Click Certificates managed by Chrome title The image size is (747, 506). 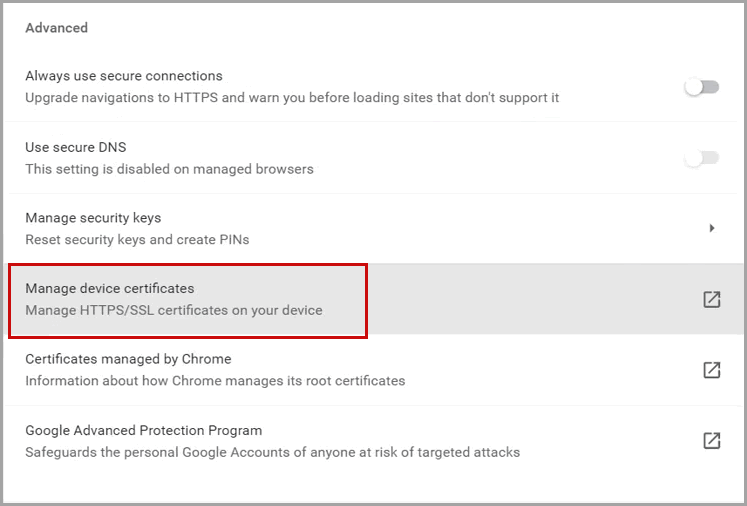point(128,359)
